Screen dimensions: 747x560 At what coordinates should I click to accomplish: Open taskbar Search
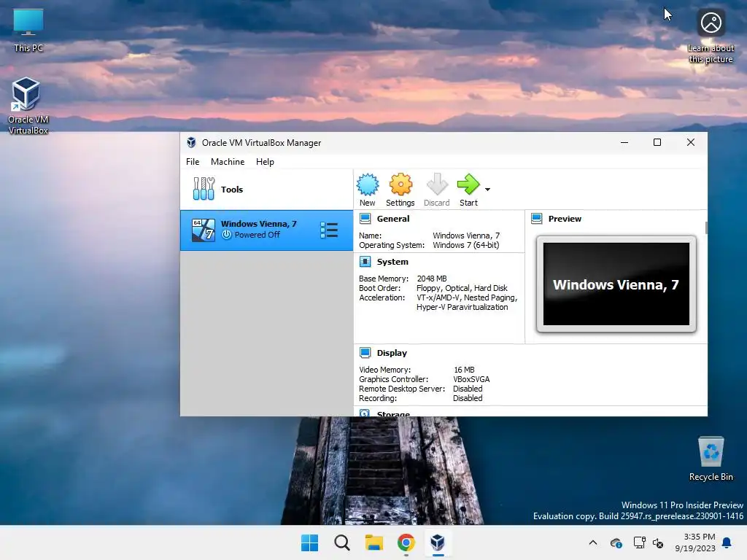click(341, 542)
